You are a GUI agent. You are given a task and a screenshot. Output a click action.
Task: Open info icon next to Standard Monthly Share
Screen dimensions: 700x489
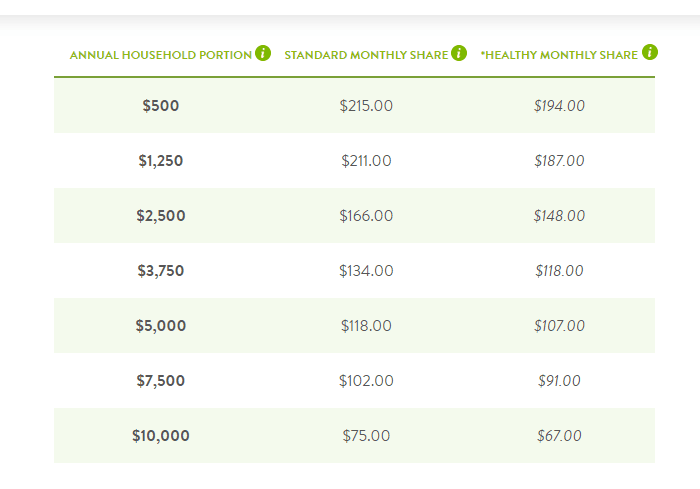click(x=458, y=53)
